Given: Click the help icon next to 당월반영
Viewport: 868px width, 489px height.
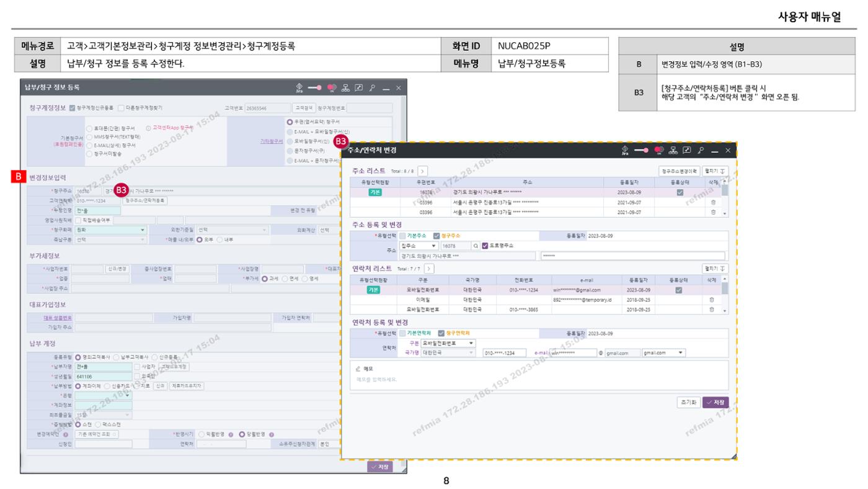Looking at the screenshot, I should click(272, 434).
